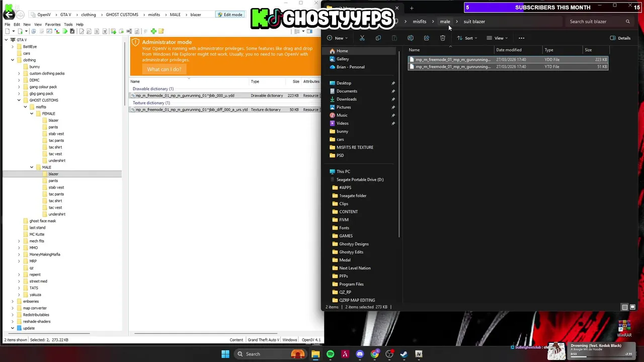Switch Explorer to large thumbnails view icon
Screen dimensions: 644x362
632,307
